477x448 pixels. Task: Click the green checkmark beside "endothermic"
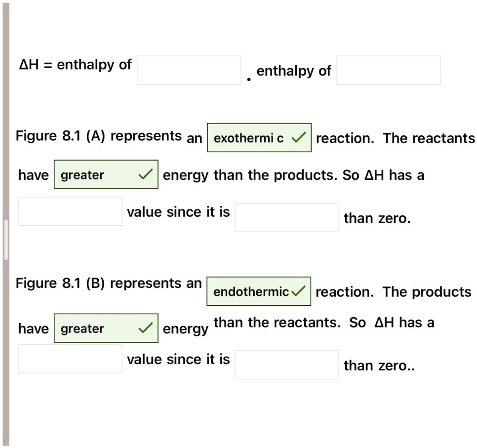coord(297,291)
